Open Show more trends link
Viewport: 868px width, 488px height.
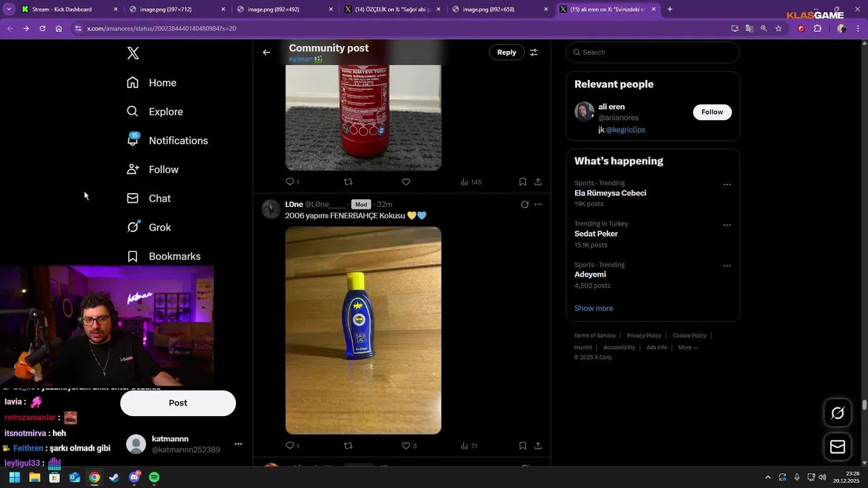(593, 308)
